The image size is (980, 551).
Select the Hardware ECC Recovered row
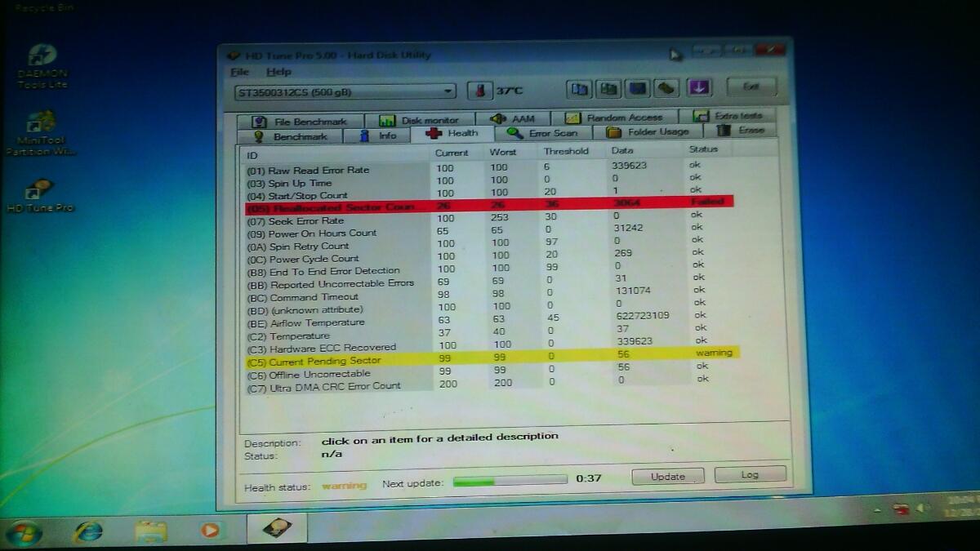[489, 346]
